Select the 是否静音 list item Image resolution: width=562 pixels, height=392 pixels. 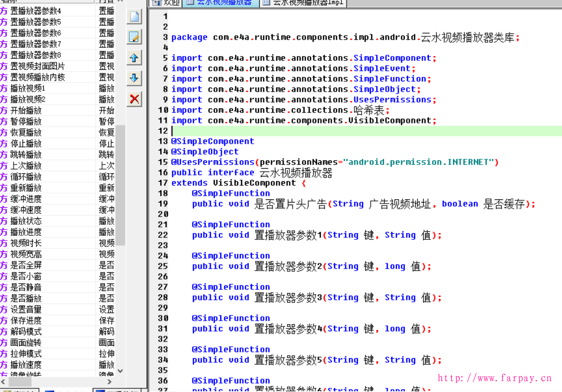click(x=26, y=287)
